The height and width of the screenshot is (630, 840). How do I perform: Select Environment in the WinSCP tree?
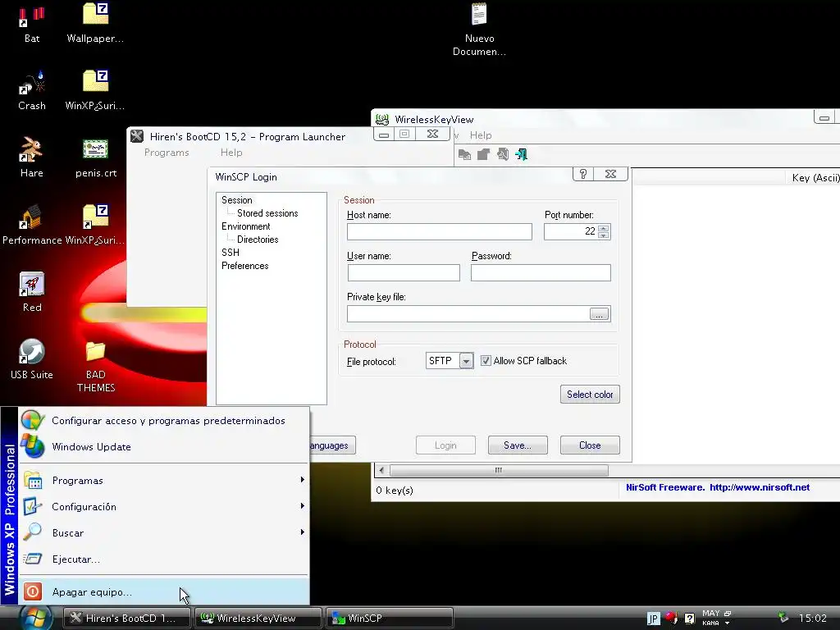point(246,226)
